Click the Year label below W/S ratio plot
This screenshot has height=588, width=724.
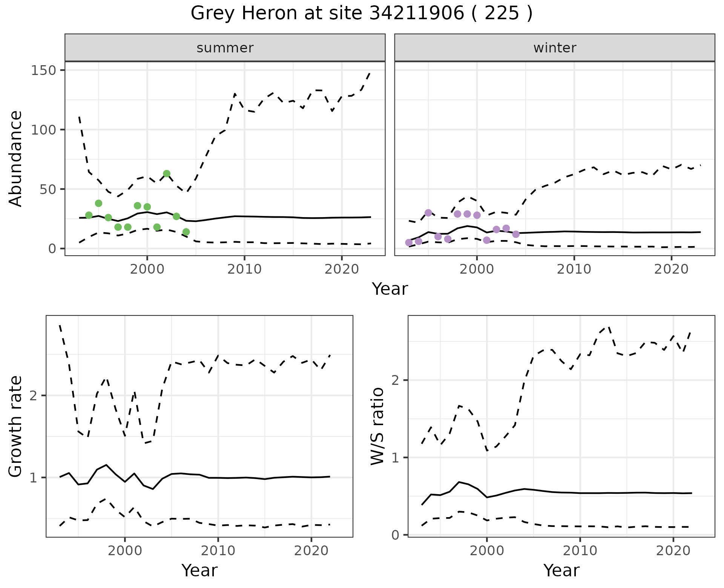561,570
